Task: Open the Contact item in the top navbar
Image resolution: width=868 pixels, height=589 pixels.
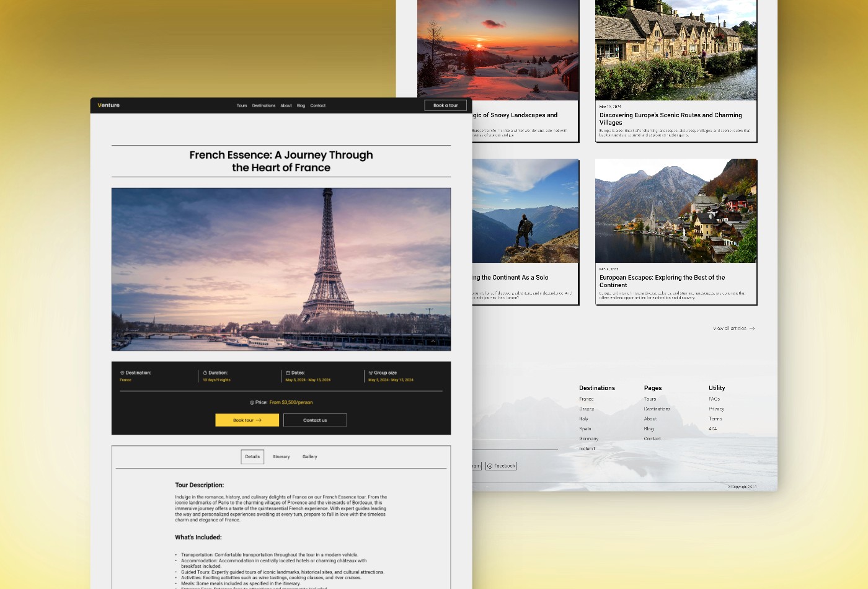Action: click(318, 105)
